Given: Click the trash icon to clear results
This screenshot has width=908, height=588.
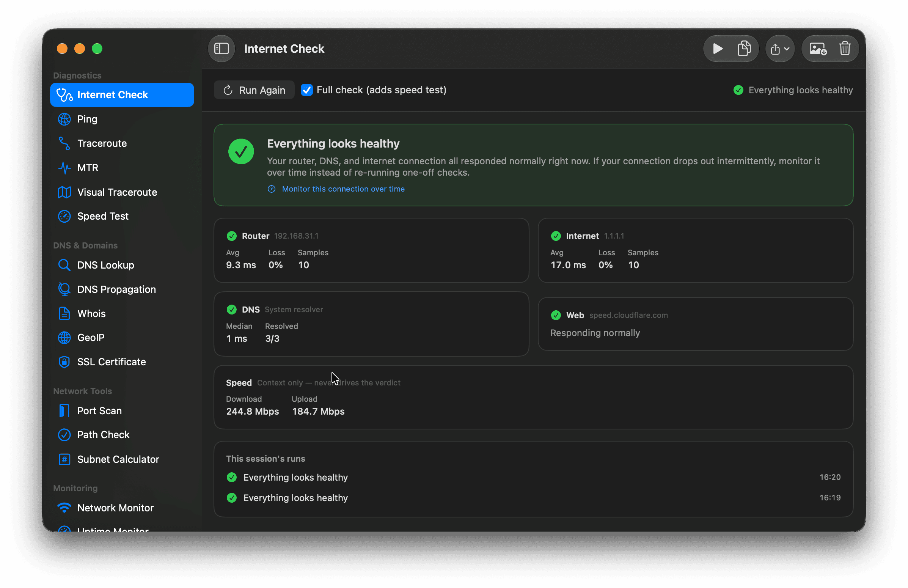Looking at the screenshot, I should point(845,49).
